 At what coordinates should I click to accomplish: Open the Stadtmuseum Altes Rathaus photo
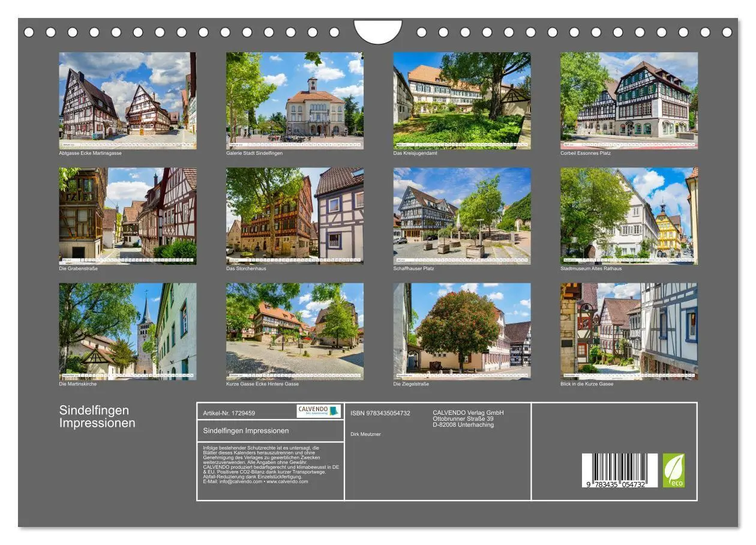click(629, 216)
